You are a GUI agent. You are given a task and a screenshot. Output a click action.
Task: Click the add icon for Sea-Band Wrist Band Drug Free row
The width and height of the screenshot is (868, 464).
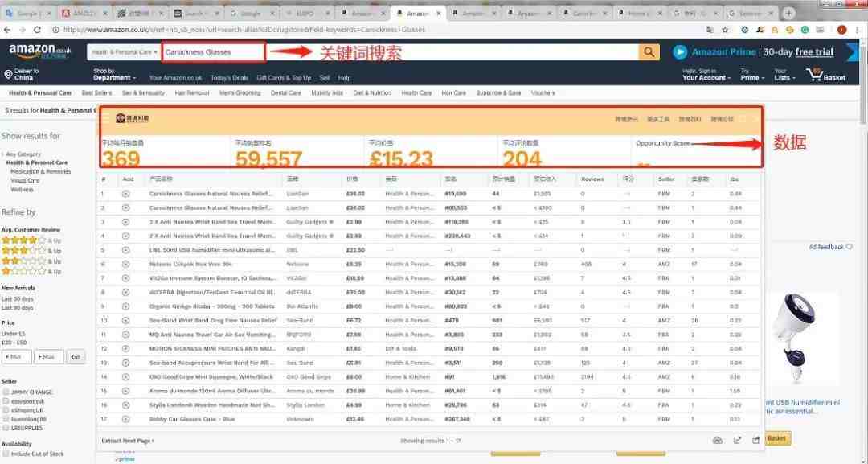125,321
